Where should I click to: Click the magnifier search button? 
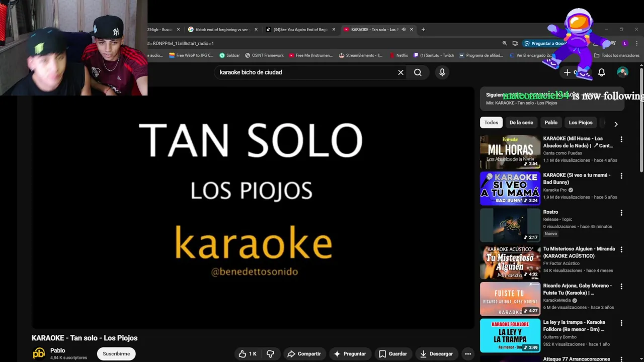pyautogui.click(x=418, y=72)
